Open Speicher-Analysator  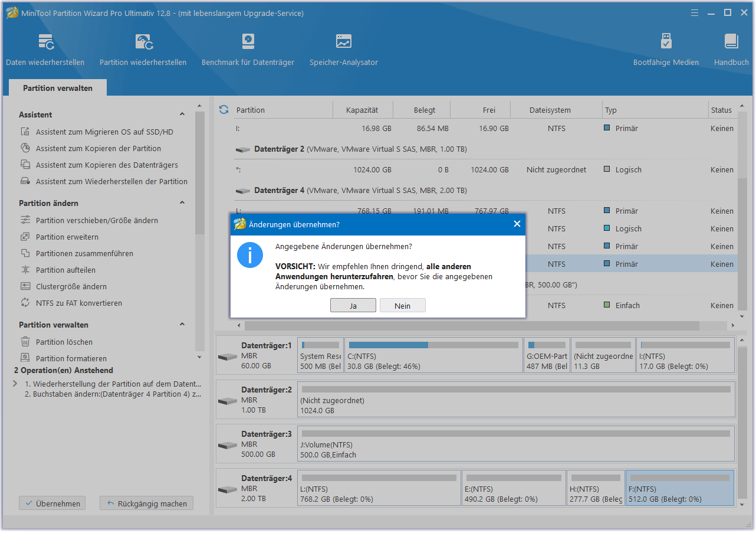click(x=344, y=50)
